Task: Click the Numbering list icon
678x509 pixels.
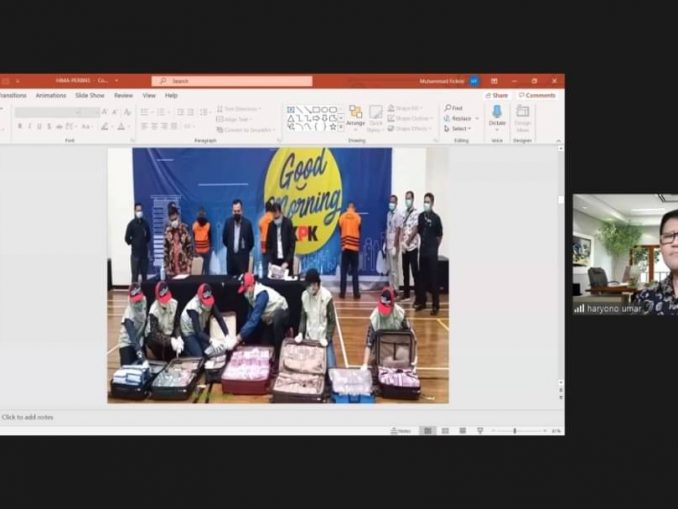Action: click(x=163, y=112)
